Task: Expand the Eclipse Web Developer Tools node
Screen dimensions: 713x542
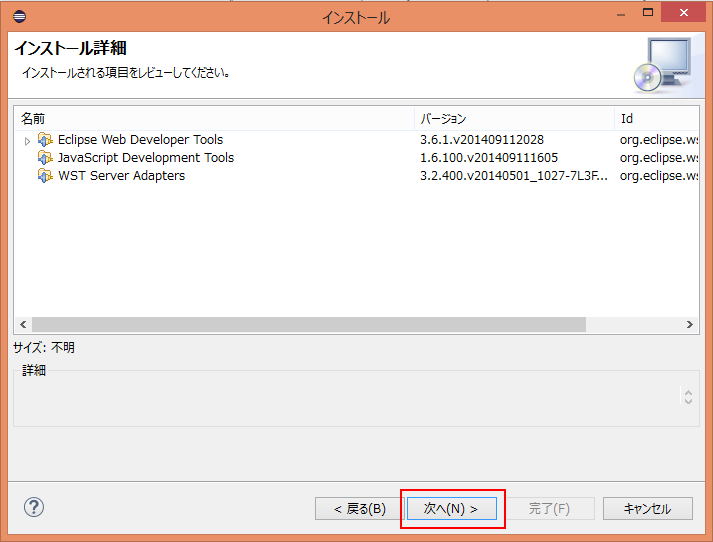Action: pyautogui.click(x=27, y=141)
